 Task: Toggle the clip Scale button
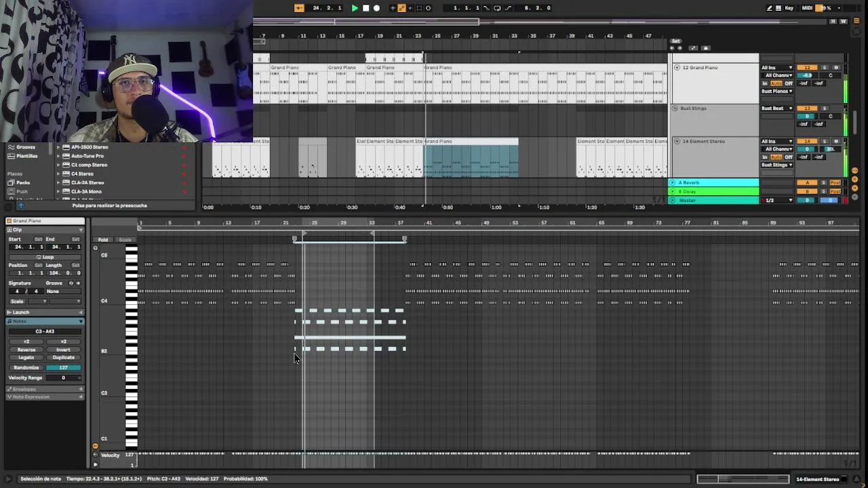[x=17, y=302]
